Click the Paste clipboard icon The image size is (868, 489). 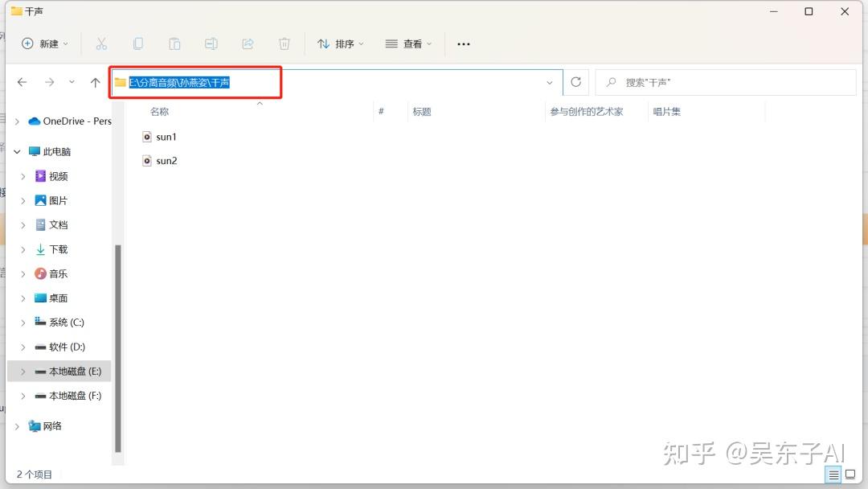[x=174, y=43]
